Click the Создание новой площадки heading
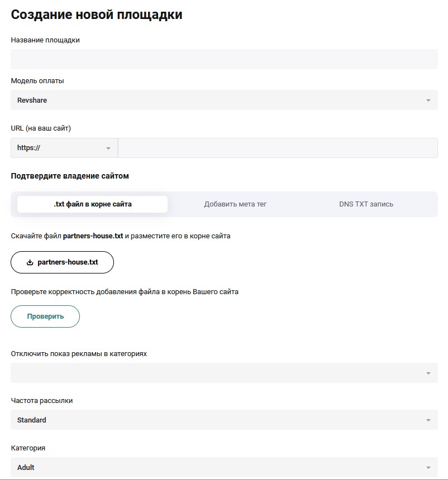 pyautogui.click(x=97, y=15)
